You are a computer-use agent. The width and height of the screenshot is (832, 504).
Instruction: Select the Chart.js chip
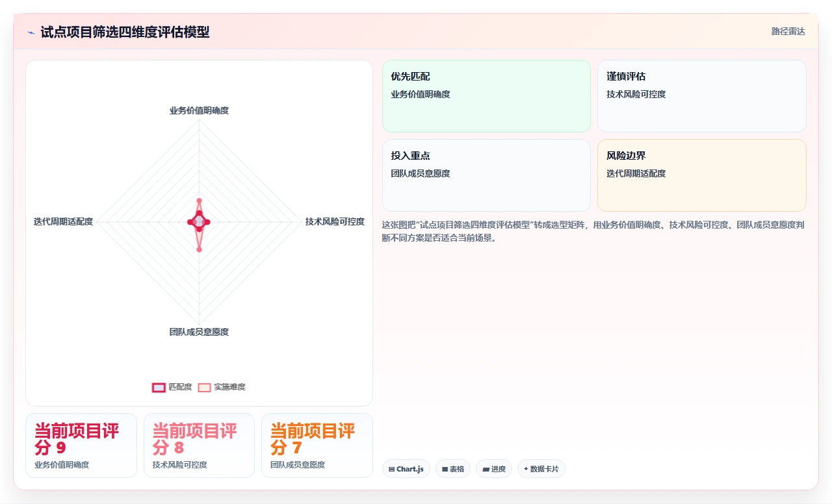pos(406,469)
